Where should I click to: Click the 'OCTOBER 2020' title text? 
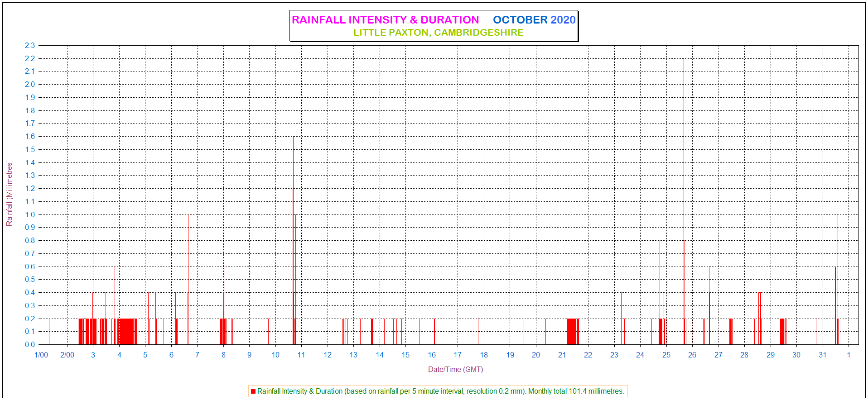coord(534,20)
